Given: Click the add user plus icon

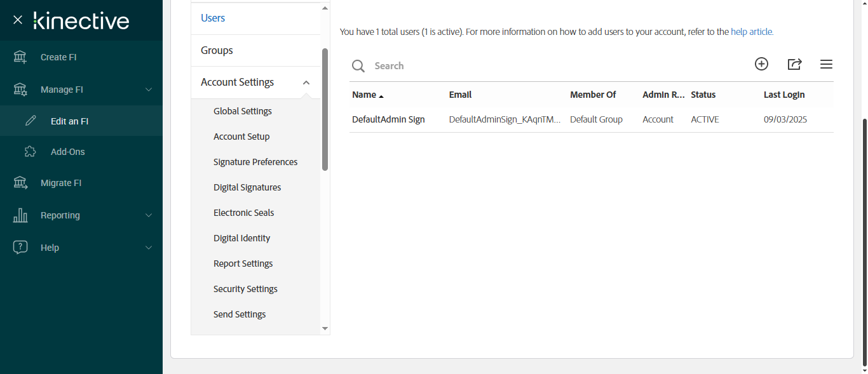Looking at the screenshot, I should click(x=761, y=63).
